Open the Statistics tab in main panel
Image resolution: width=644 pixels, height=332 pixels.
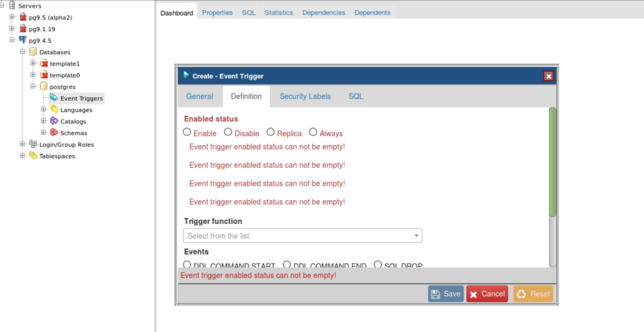pyautogui.click(x=278, y=13)
